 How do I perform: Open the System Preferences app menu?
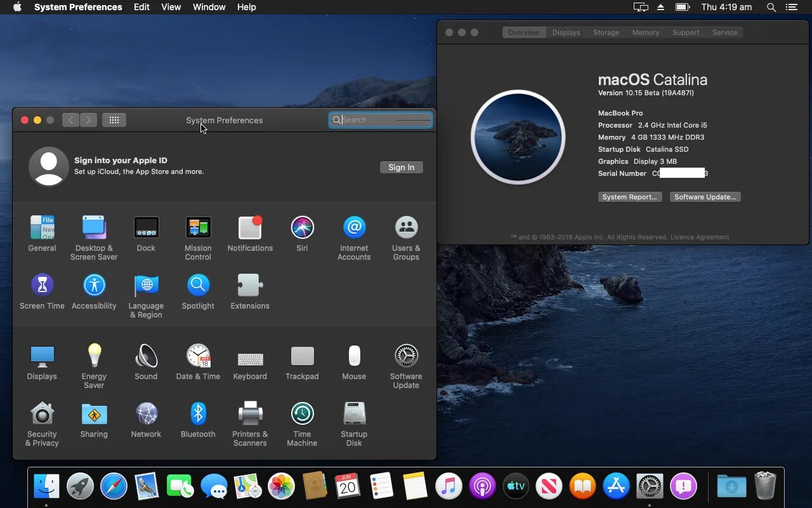[78, 7]
